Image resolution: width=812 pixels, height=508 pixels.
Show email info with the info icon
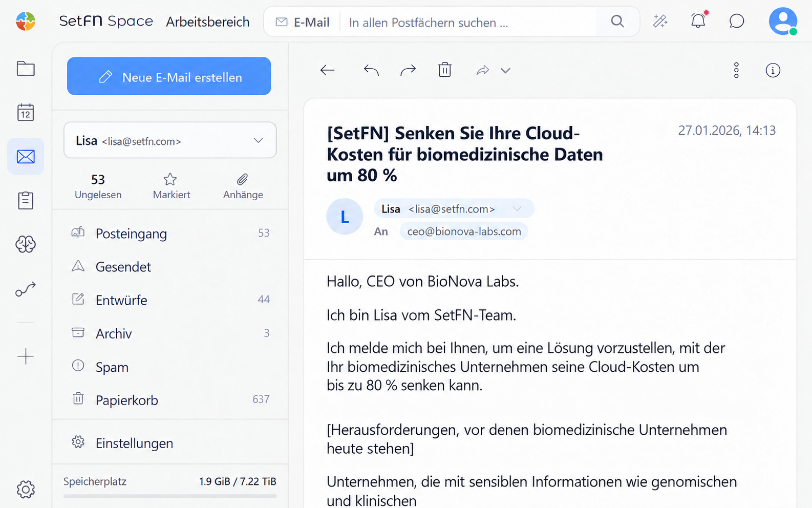coord(773,70)
